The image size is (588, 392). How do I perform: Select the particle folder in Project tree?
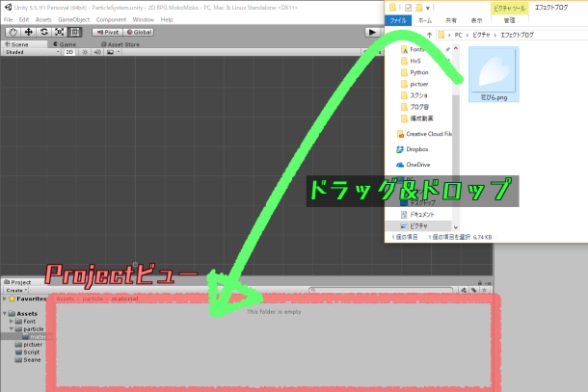click(30, 329)
